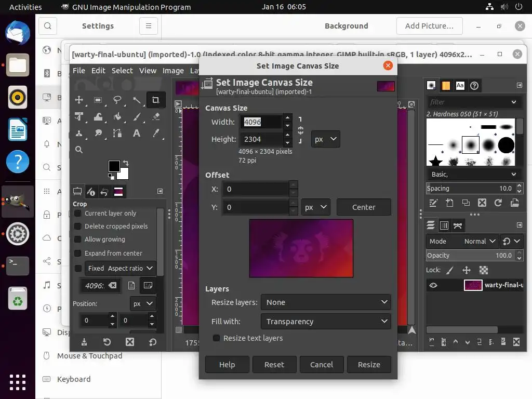532x399 pixels.
Task: Open the File menu
Action: coord(79,71)
